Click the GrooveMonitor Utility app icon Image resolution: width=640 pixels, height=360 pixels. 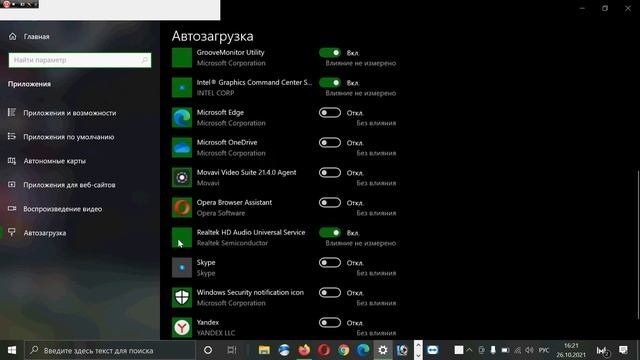(182, 58)
